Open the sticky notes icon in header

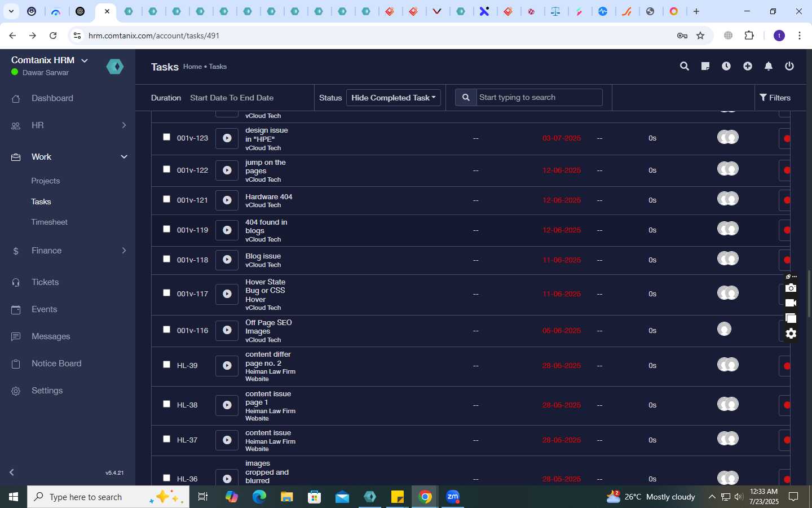[705, 67]
